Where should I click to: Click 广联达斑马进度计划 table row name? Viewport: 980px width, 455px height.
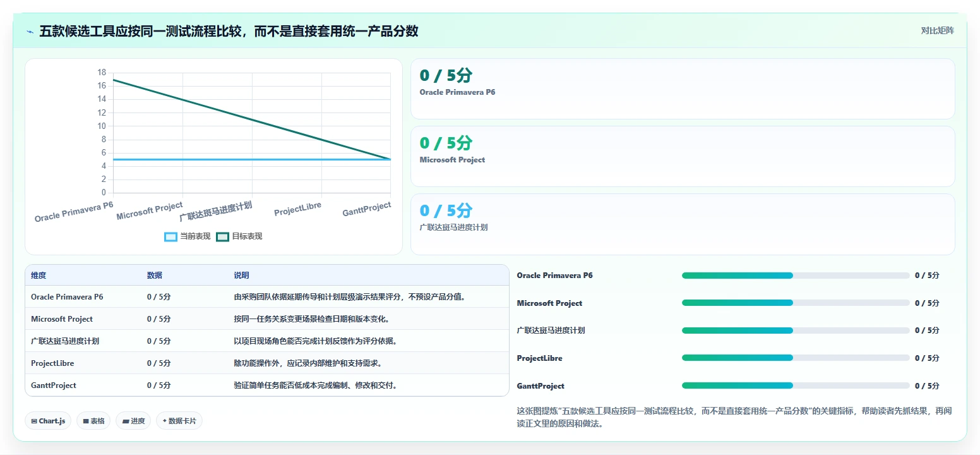(65, 341)
